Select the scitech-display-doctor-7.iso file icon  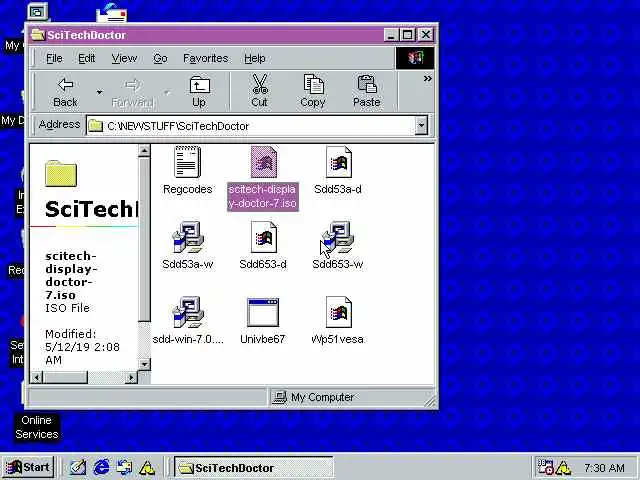point(264,162)
